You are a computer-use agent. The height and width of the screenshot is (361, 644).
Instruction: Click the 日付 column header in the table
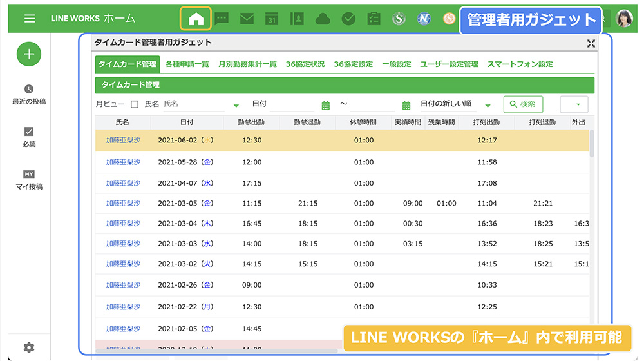tap(187, 122)
